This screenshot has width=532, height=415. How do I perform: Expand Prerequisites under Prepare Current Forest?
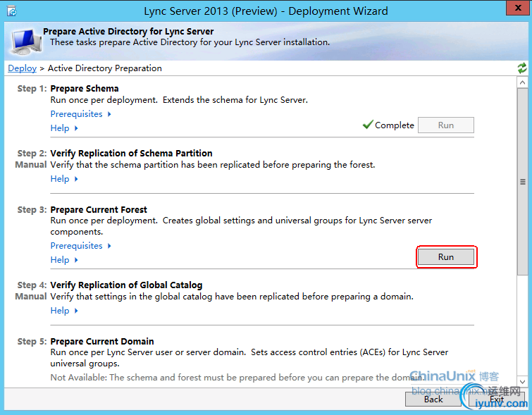pos(81,246)
